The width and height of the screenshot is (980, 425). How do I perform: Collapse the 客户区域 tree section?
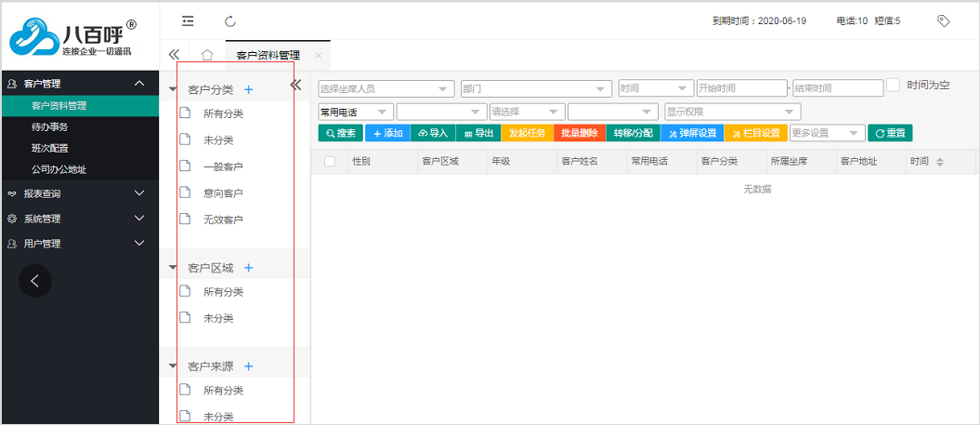coord(173,267)
